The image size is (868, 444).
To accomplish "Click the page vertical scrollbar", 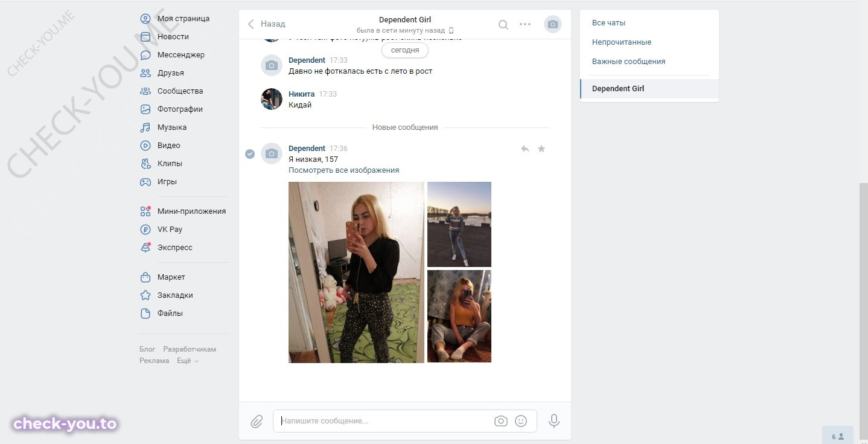I will 864,311.
